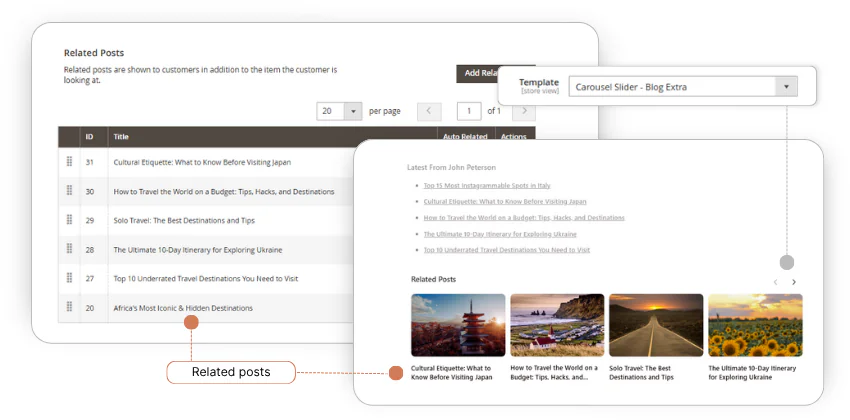
Task: Sort grid by the Title column header
Action: pyautogui.click(x=121, y=136)
